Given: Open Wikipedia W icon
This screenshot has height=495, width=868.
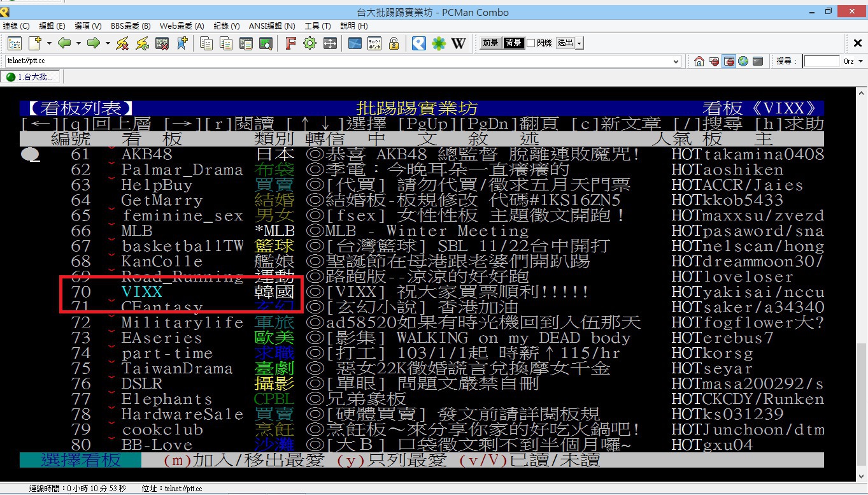Looking at the screenshot, I should pyautogui.click(x=459, y=43).
